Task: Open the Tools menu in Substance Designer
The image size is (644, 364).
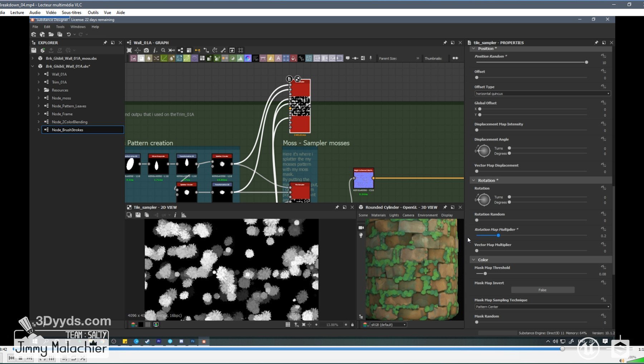Action: [60, 27]
